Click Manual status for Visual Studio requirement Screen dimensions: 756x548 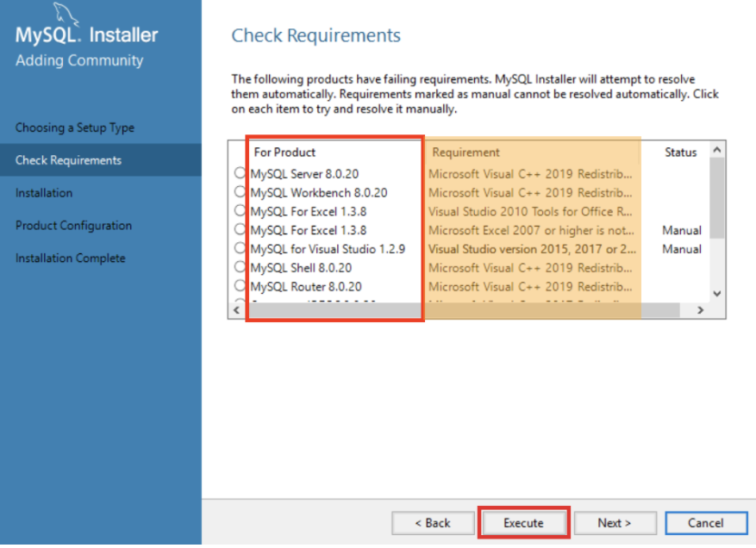point(682,249)
